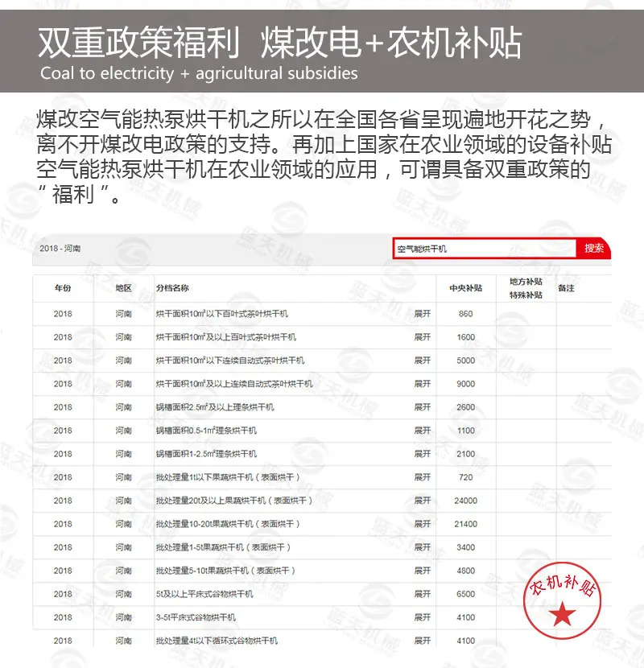This screenshot has width=644, height=668.
Task: Click the subsidy value 5000
Action: click(x=466, y=361)
